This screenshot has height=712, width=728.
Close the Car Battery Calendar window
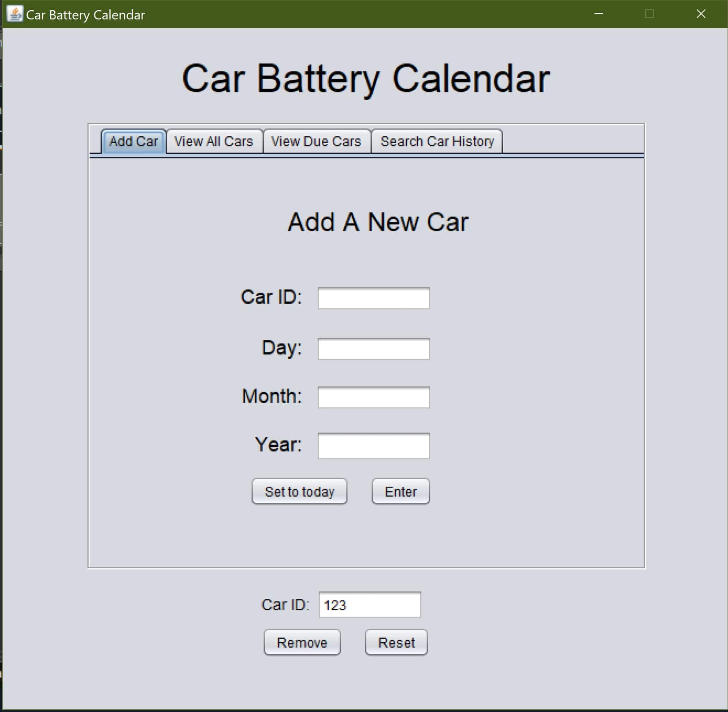tap(701, 14)
